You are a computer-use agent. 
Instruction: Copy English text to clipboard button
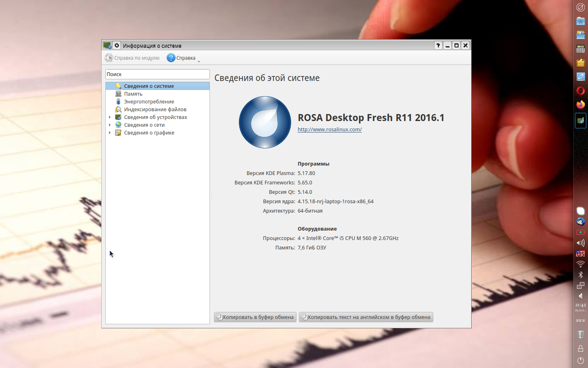(366, 317)
